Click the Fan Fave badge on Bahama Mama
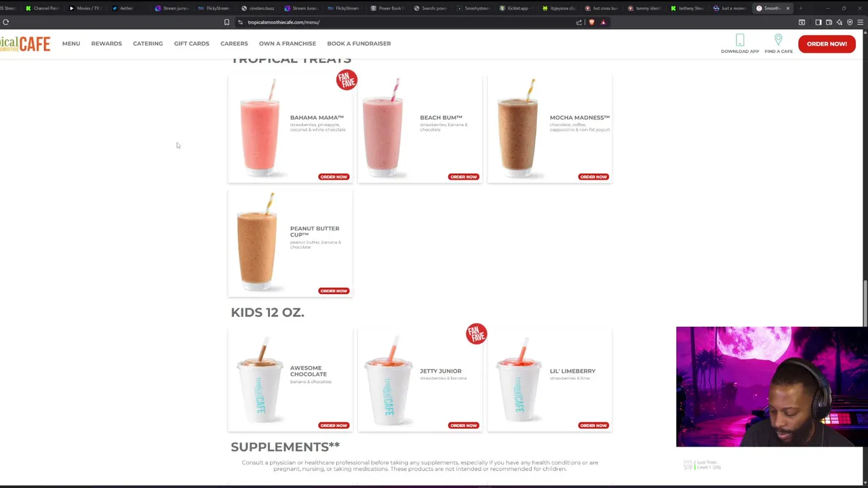 [x=347, y=80]
